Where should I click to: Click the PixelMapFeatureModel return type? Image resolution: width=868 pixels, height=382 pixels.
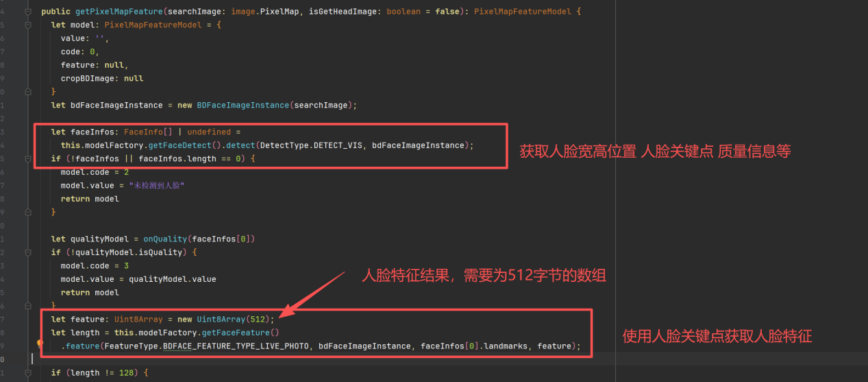[x=523, y=12]
